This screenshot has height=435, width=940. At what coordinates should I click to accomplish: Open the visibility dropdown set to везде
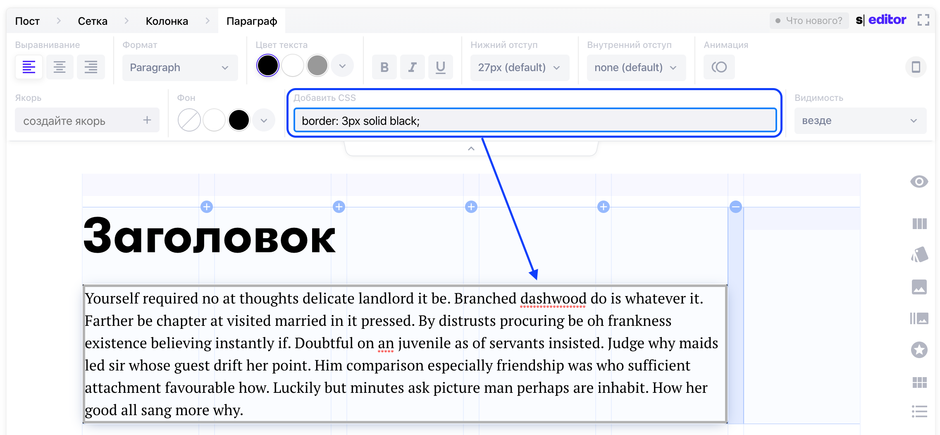(859, 120)
